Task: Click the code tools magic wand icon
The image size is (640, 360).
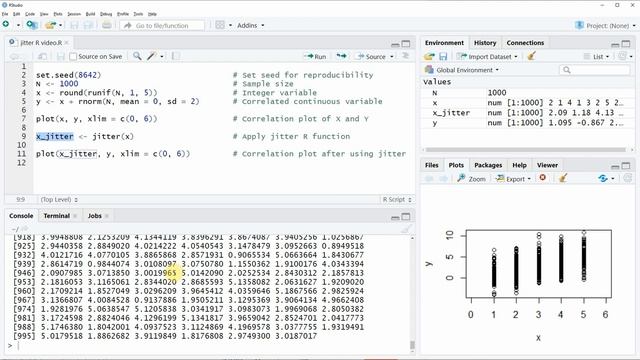Action: 152,56
